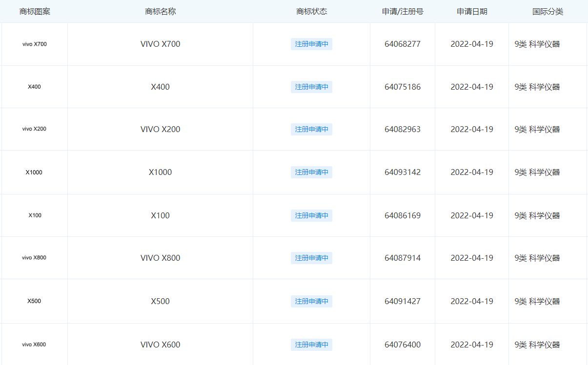
Task: Click application date in X1000 row
Action: 472,172
